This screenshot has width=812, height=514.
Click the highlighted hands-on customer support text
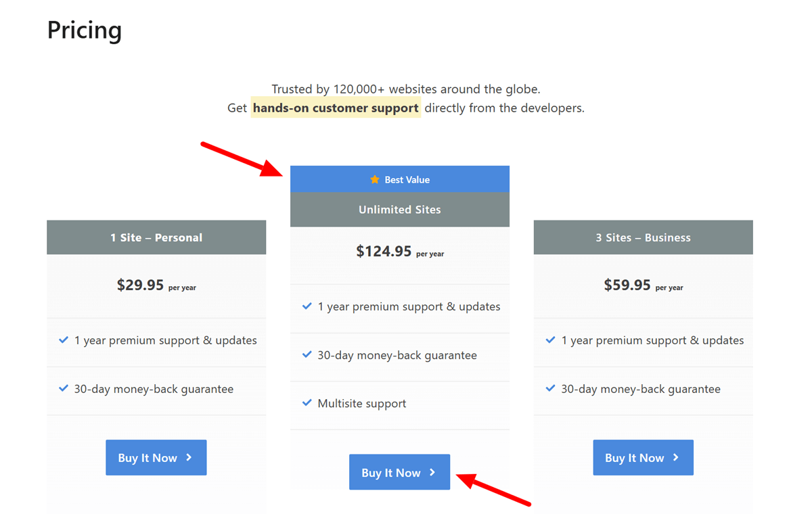point(336,108)
